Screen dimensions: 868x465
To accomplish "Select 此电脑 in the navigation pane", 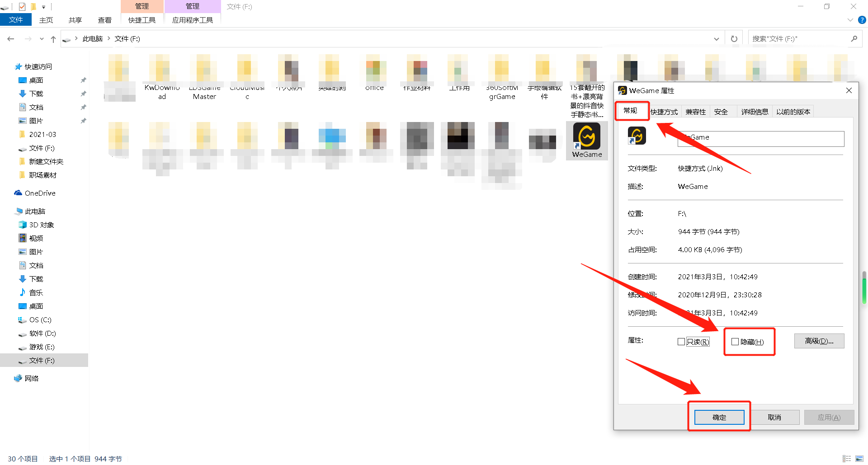I will (x=35, y=211).
